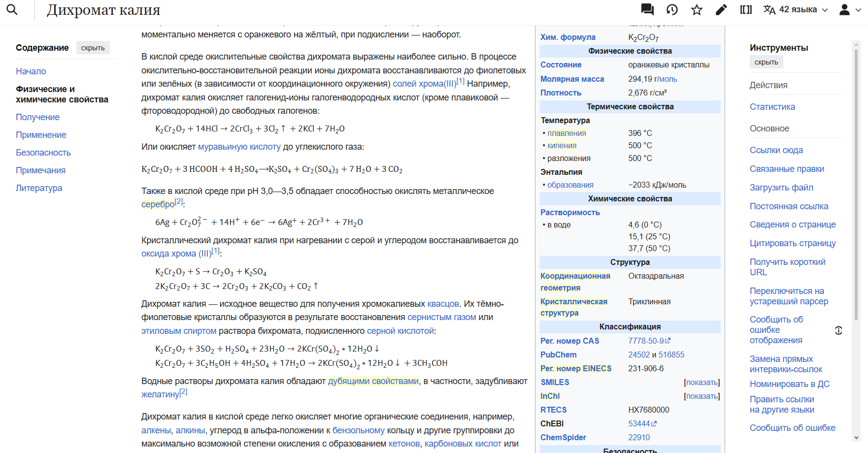The image size is (868, 453).
Task: Open RTECS label link
Action: pyautogui.click(x=554, y=410)
